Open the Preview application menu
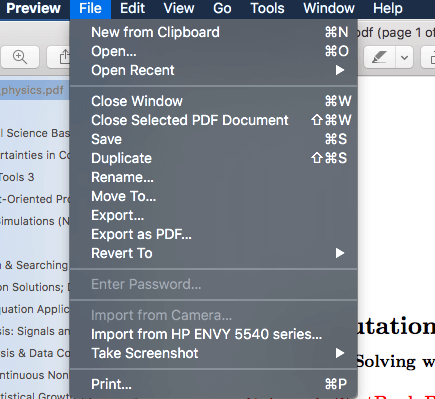This screenshot has width=435, height=399. [x=33, y=8]
